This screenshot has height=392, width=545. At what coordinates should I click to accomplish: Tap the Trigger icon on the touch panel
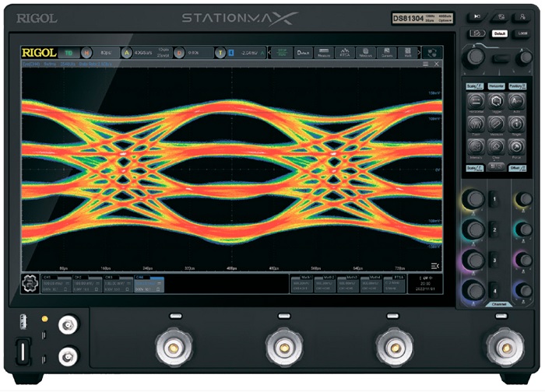[495, 101]
